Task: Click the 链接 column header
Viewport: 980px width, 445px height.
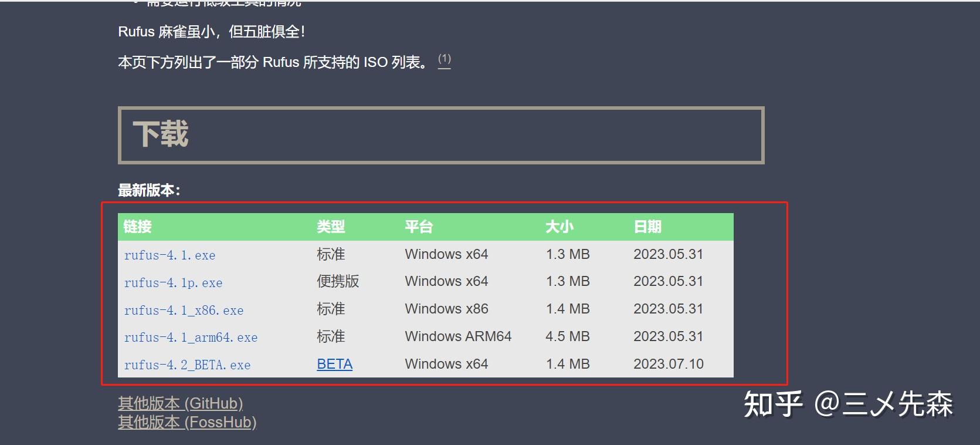Action: pyautogui.click(x=137, y=227)
